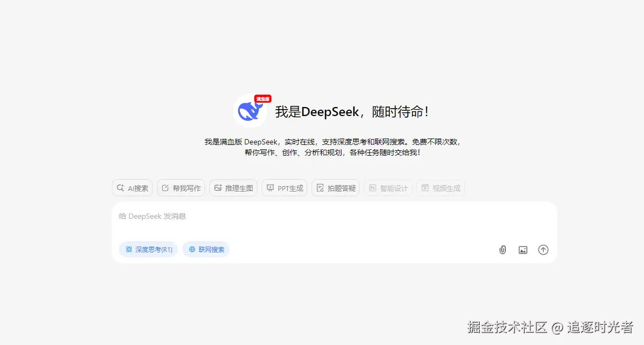Click the 我是DeepSeek，随时待命！ heading

[352, 112]
